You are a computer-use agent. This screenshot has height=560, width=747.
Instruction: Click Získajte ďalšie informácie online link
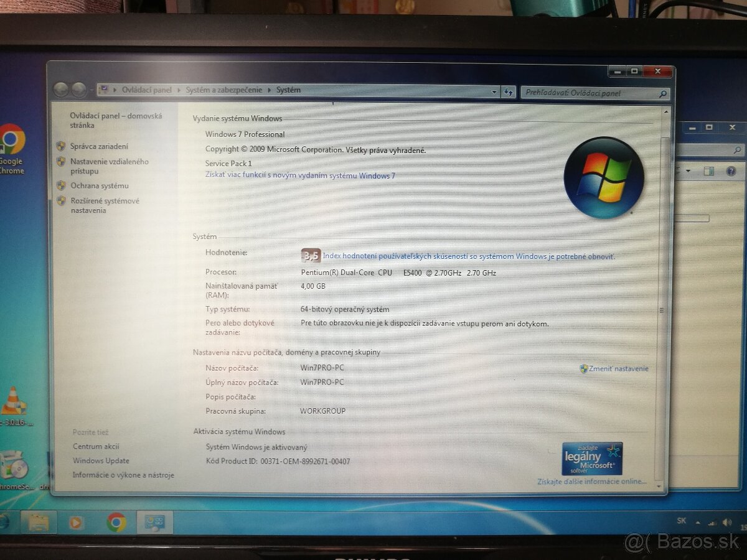(x=592, y=482)
